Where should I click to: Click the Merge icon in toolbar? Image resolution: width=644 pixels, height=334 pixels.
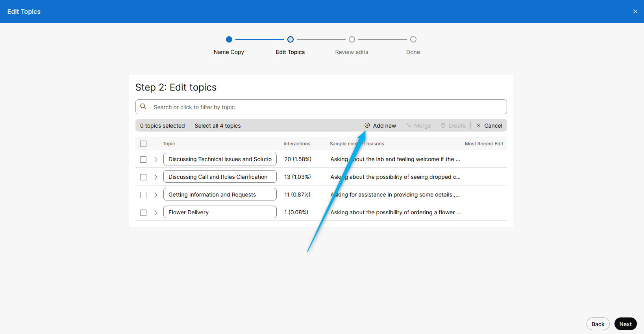click(408, 126)
